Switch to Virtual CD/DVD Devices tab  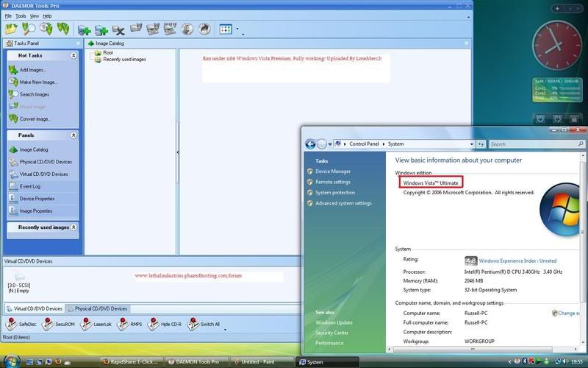click(34, 308)
